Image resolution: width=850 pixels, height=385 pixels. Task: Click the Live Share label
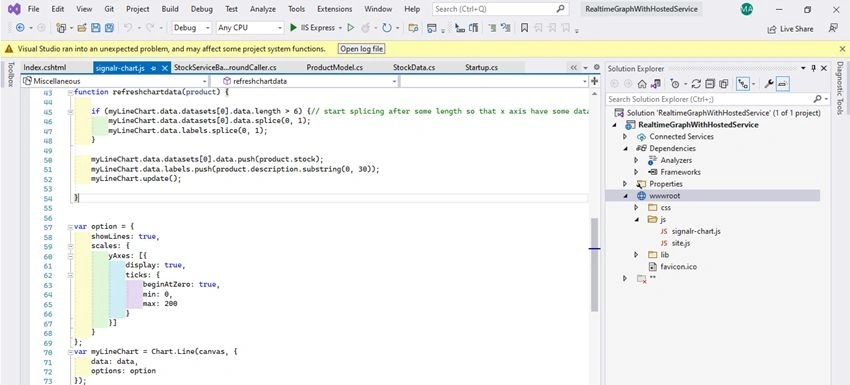point(796,29)
